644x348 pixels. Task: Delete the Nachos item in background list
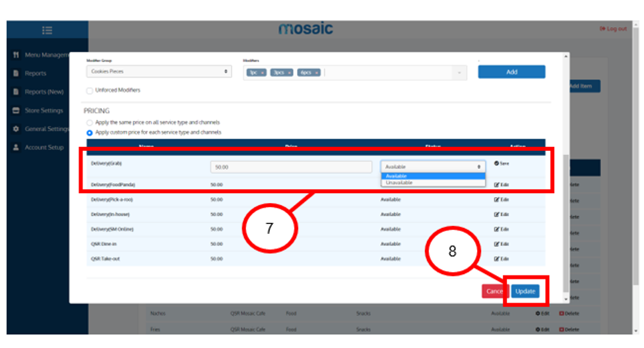pyautogui.click(x=569, y=314)
